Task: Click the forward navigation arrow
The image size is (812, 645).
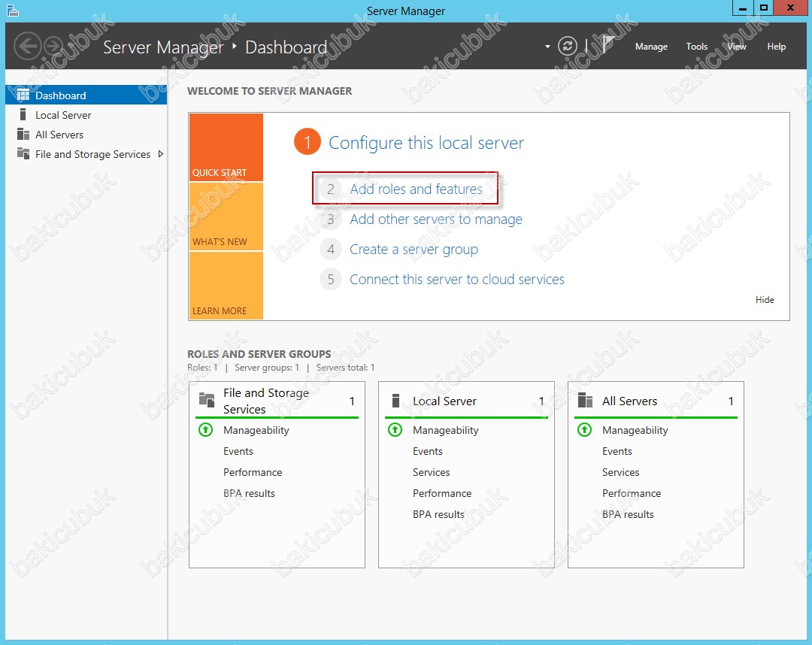Action: pos(53,46)
